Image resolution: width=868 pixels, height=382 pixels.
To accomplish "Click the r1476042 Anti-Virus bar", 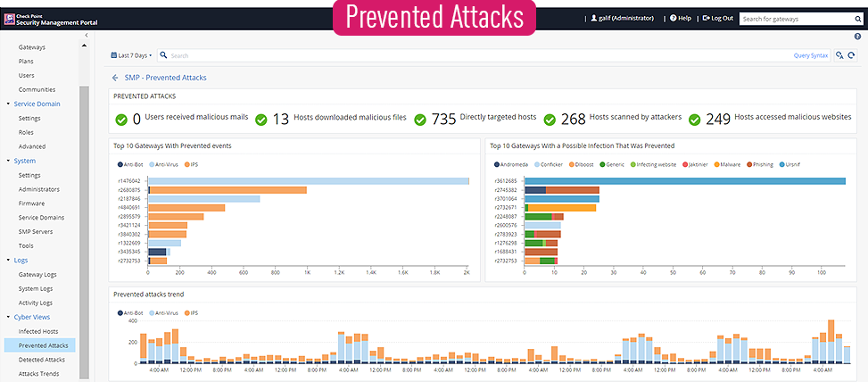I will click(x=309, y=181).
